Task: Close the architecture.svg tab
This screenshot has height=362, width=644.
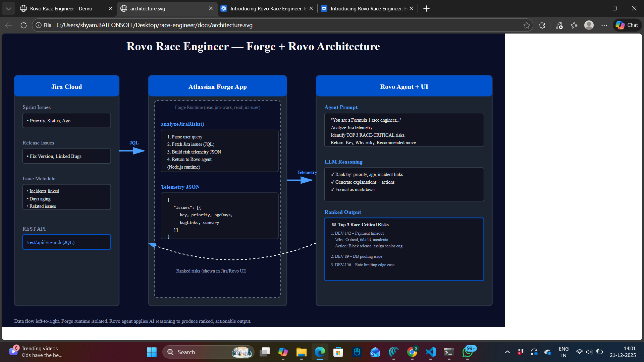Action: [211, 8]
